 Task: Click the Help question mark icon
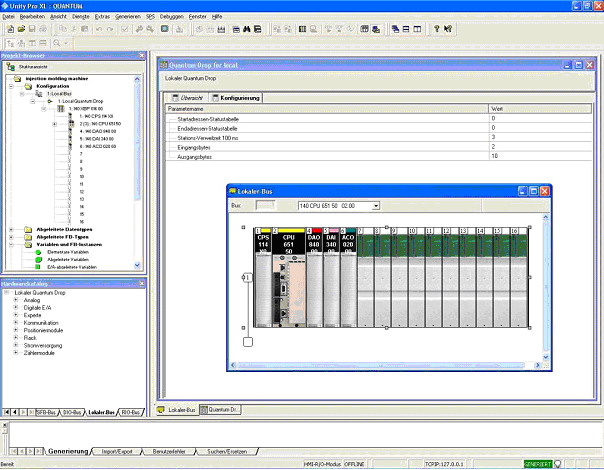pyautogui.click(x=436, y=29)
